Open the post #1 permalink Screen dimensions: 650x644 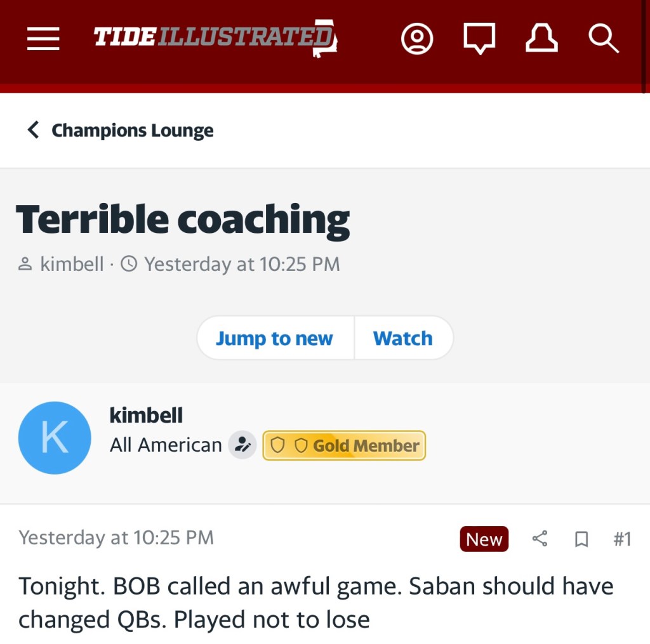622,539
